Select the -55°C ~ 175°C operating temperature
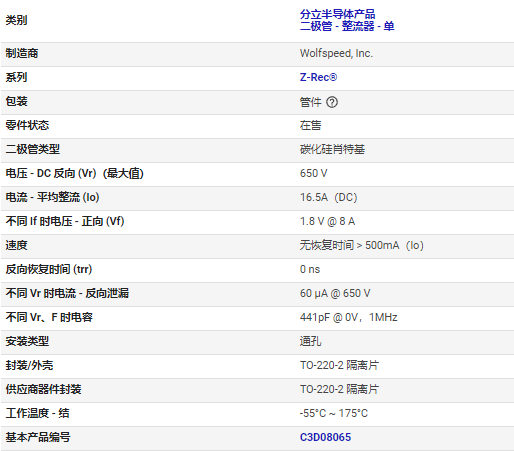Screen dimensions: 514x451 pos(334,413)
